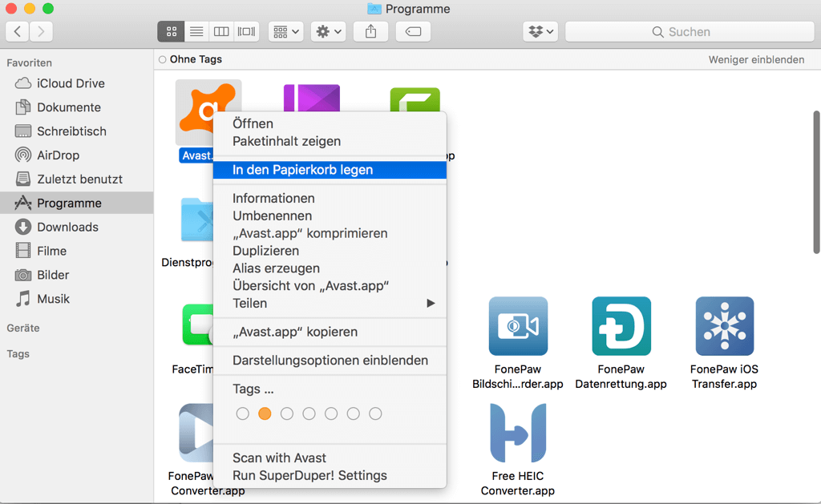Image resolution: width=821 pixels, height=504 pixels.
Task: Choose Alias erzeugen in the context menu
Action: click(x=330, y=268)
